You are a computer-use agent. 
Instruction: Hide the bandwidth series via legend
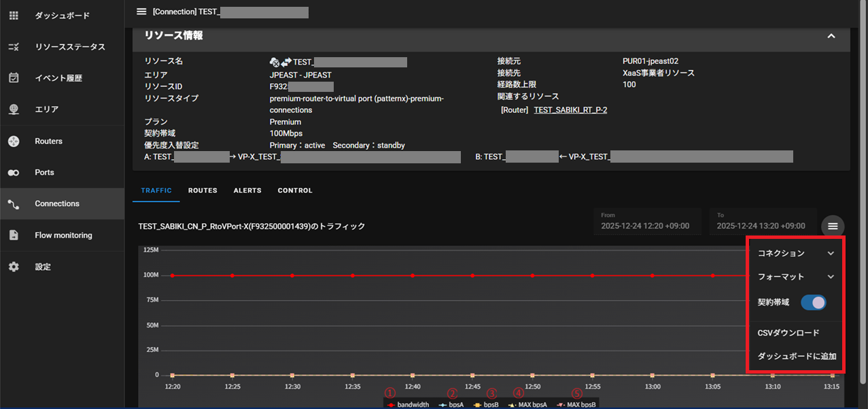tap(409, 404)
